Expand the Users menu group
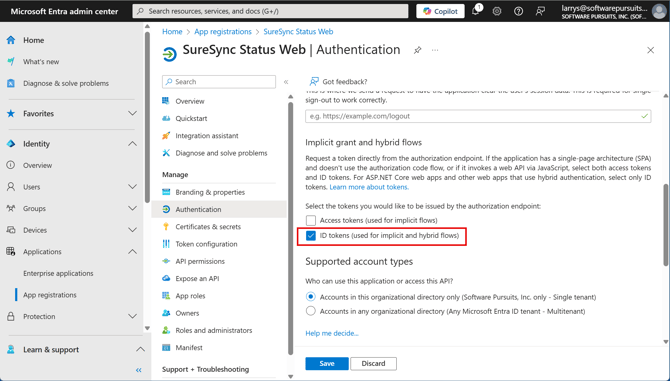Viewport: 670px width, 381px height. click(132, 187)
